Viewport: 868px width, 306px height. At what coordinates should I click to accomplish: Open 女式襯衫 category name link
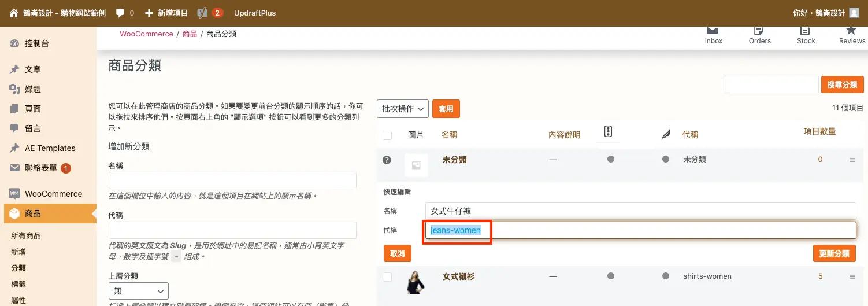(x=459, y=276)
